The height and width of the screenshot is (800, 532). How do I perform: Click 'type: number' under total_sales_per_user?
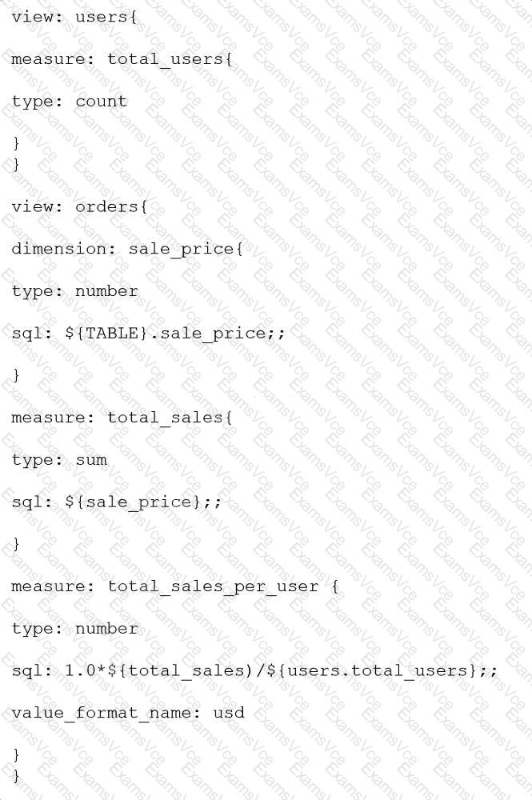point(74,629)
